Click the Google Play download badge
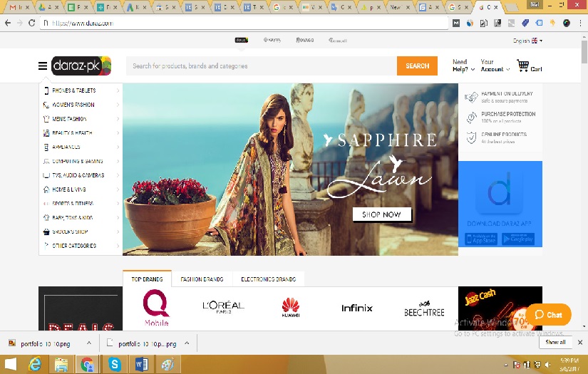588x374 pixels. coord(518,239)
